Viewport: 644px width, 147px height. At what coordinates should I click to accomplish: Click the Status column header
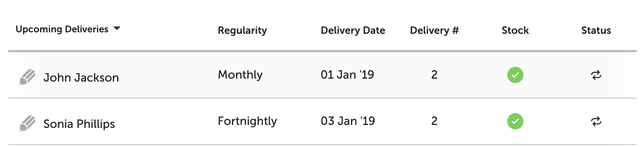click(x=596, y=31)
